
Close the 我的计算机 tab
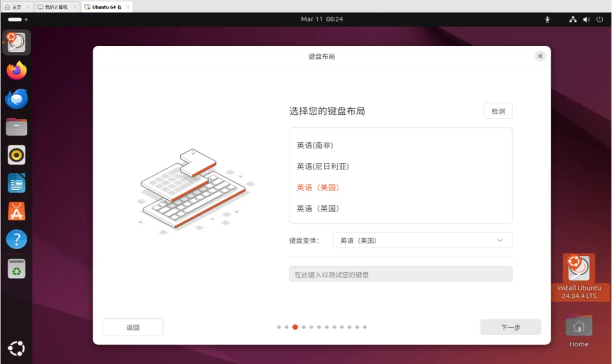[75, 7]
